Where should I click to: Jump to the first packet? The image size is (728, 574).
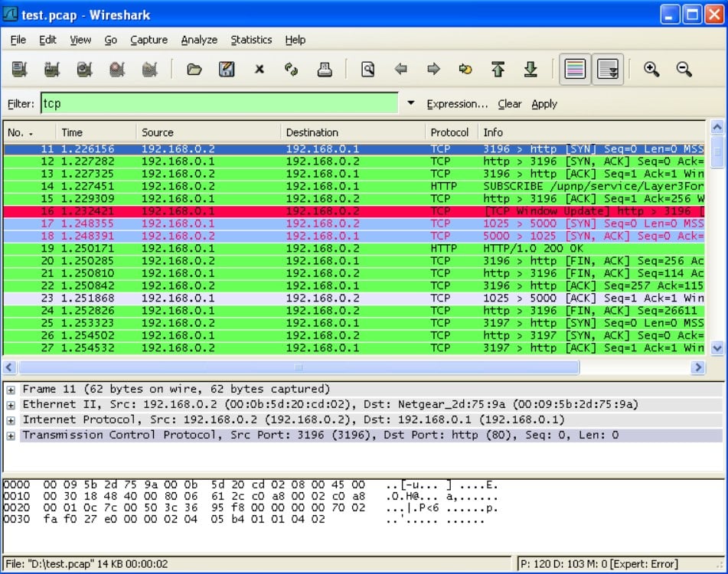tap(498, 70)
